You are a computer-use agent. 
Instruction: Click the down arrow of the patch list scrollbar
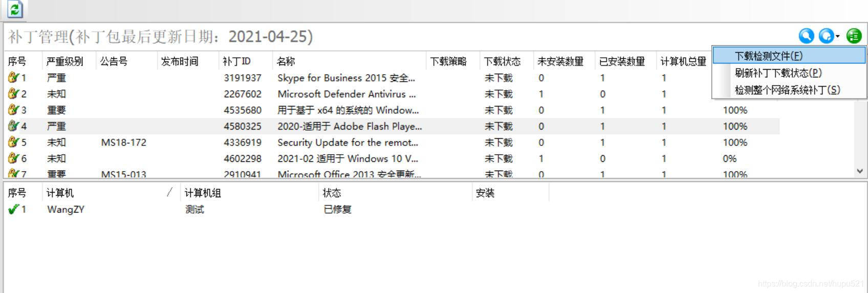click(859, 171)
